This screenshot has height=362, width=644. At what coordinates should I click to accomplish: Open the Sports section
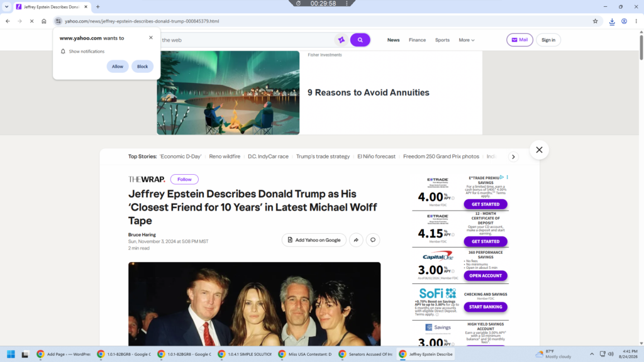click(442, 40)
